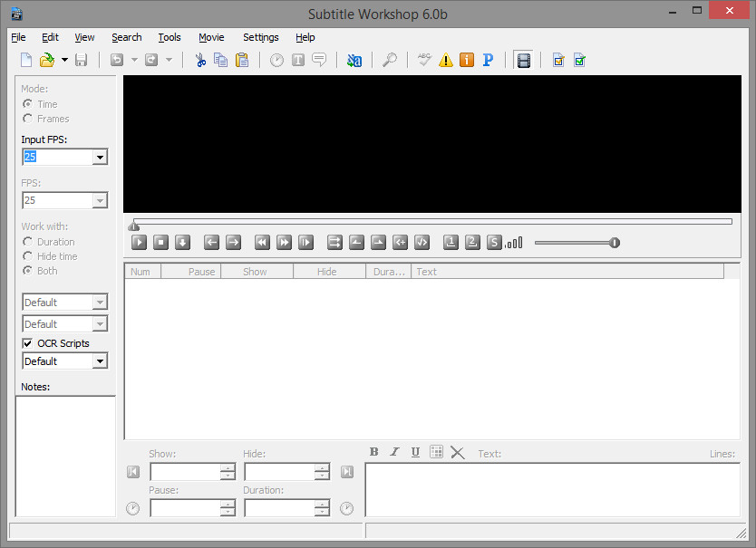Click the down arrow playback button
Viewport: 756px width, 548px height.
click(x=182, y=243)
